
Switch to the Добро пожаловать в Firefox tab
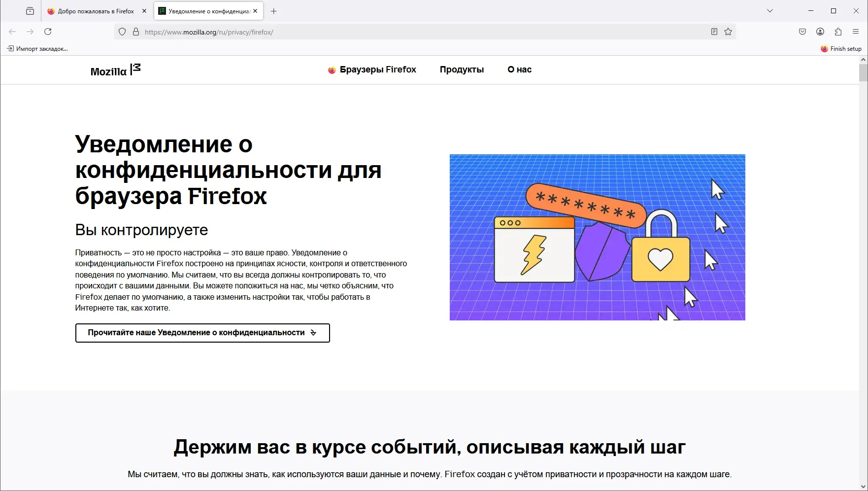pos(97,11)
